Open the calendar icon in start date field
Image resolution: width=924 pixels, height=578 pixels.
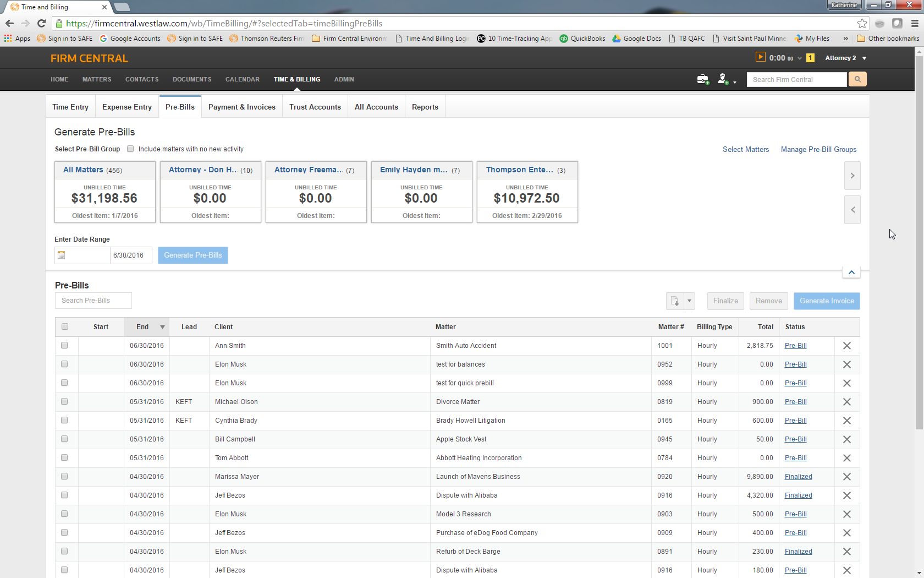(x=62, y=255)
